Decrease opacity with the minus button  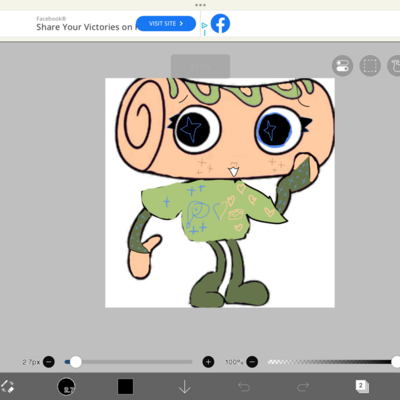pyautogui.click(x=252, y=362)
